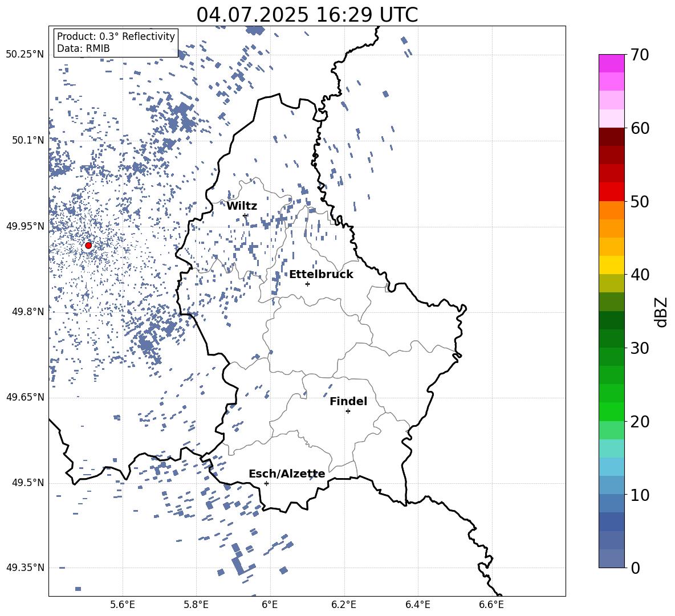Click the Ettelbruck city label
This screenshot has height=616, width=675.
pyautogui.click(x=321, y=275)
